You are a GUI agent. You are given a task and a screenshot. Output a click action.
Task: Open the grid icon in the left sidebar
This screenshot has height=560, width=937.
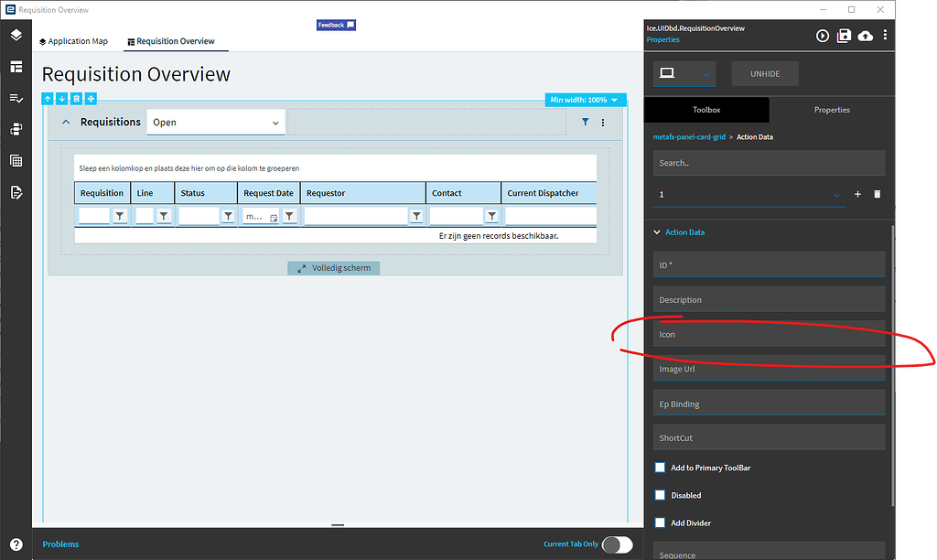point(15,160)
